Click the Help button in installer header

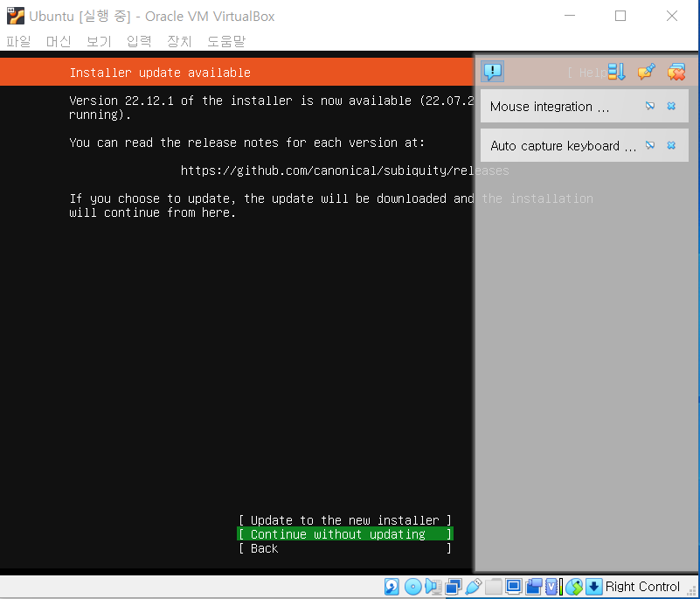click(587, 73)
